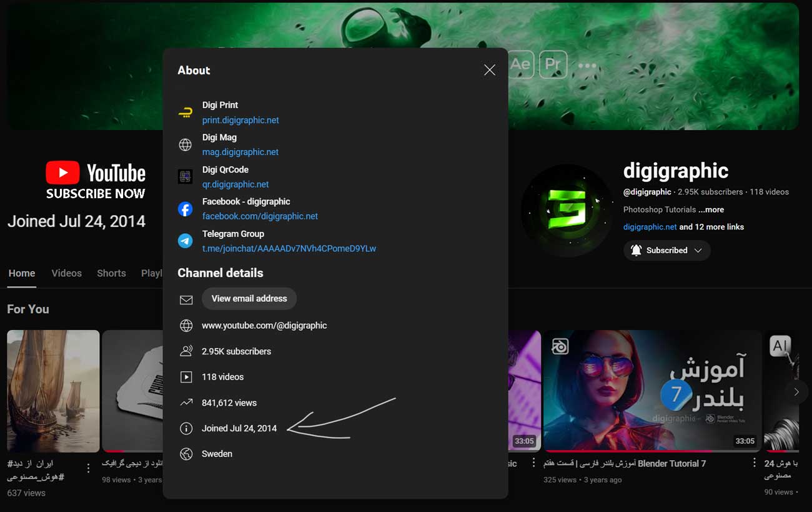Open the sailing ships video thumbnail
This screenshot has height=512, width=812.
(53, 391)
